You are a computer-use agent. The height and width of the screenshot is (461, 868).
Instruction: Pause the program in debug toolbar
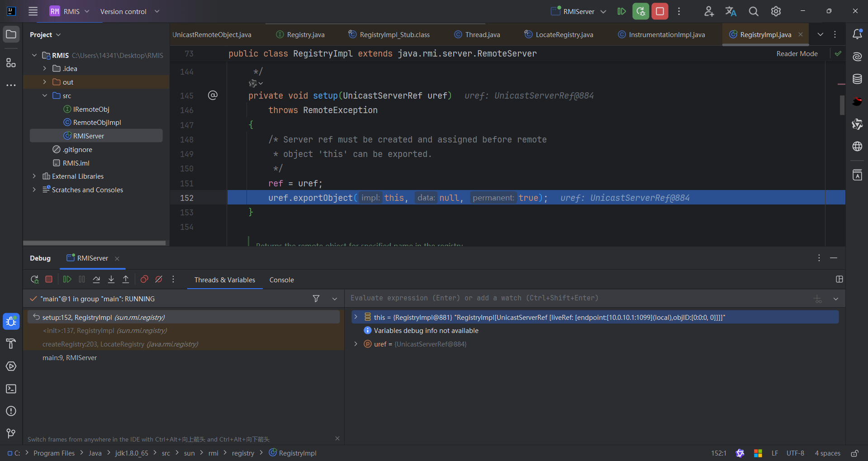[82, 280]
